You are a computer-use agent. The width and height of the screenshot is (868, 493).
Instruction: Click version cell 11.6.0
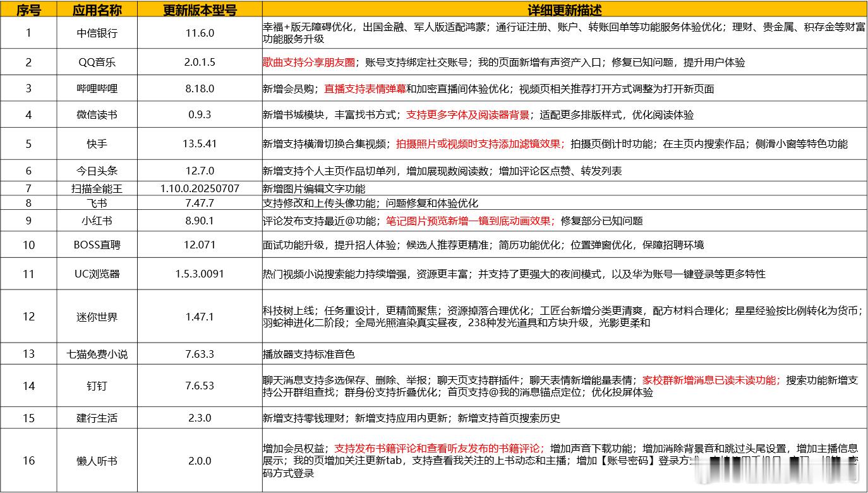200,33
